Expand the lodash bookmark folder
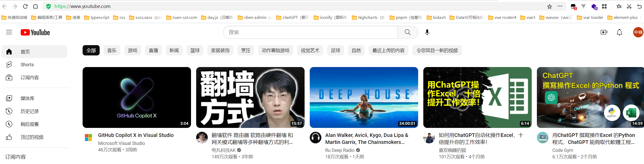The width and height of the screenshot is (644, 164). click(x=436, y=18)
